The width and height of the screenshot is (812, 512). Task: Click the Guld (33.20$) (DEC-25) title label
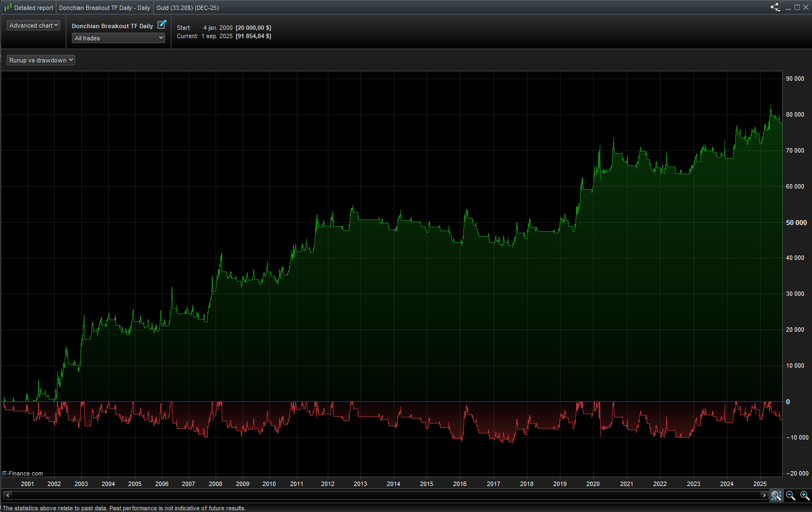click(187, 8)
